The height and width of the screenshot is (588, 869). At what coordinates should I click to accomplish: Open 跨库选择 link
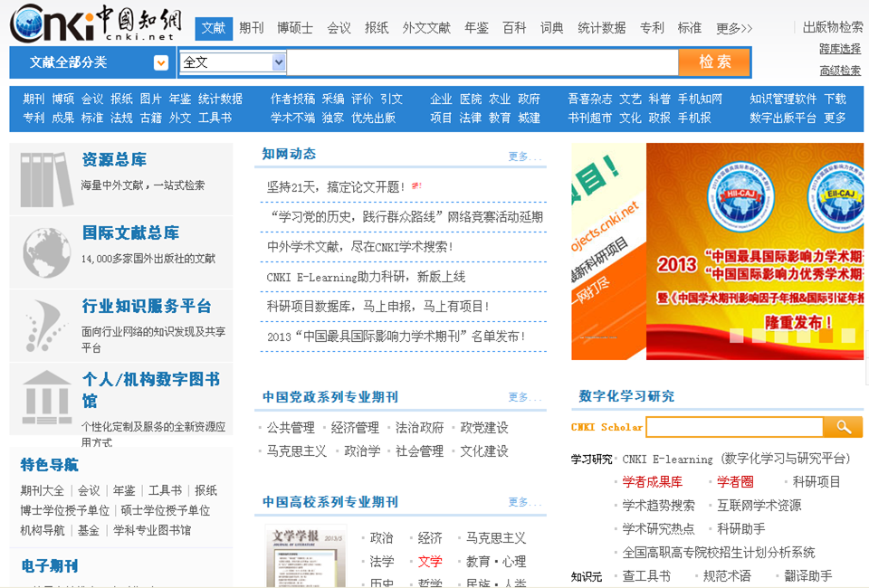click(x=840, y=49)
